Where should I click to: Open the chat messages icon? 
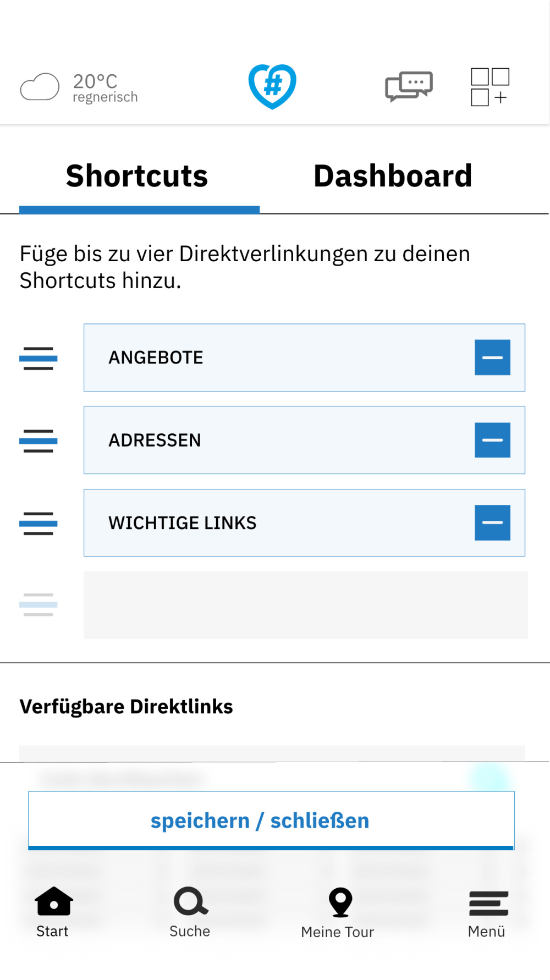click(409, 86)
